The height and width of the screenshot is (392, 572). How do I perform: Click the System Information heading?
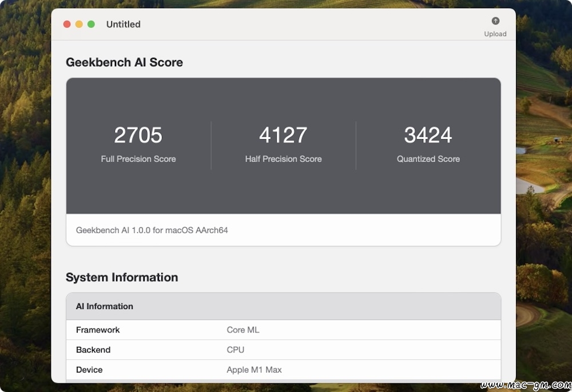tap(122, 278)
